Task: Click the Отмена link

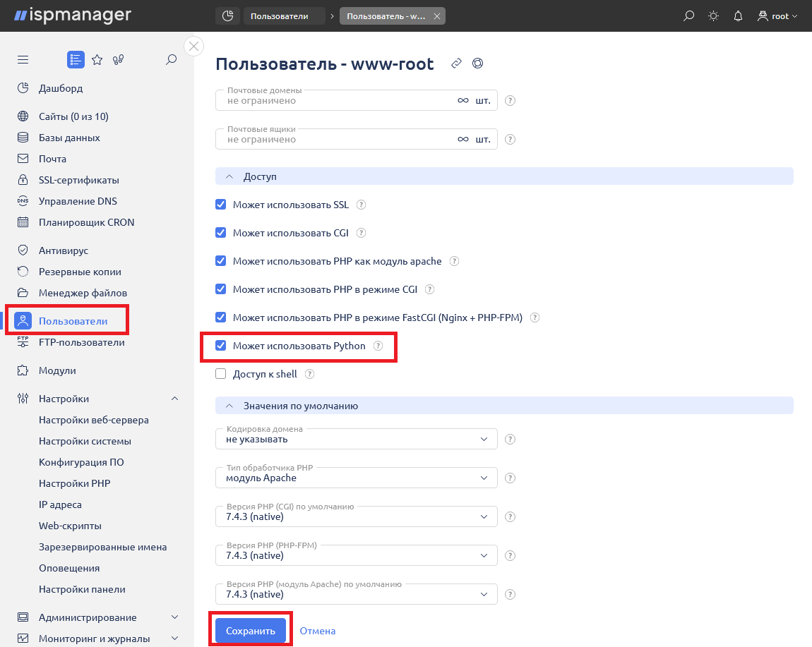Action: (x=317, y=631)
